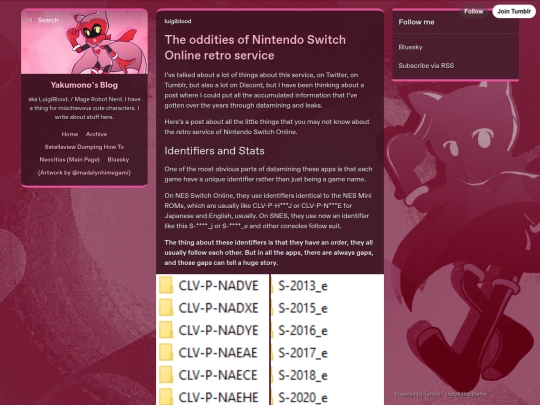Screen dimensions: 540x405
Task: Click the S-2013_e folder name
Action: point(303,286)
